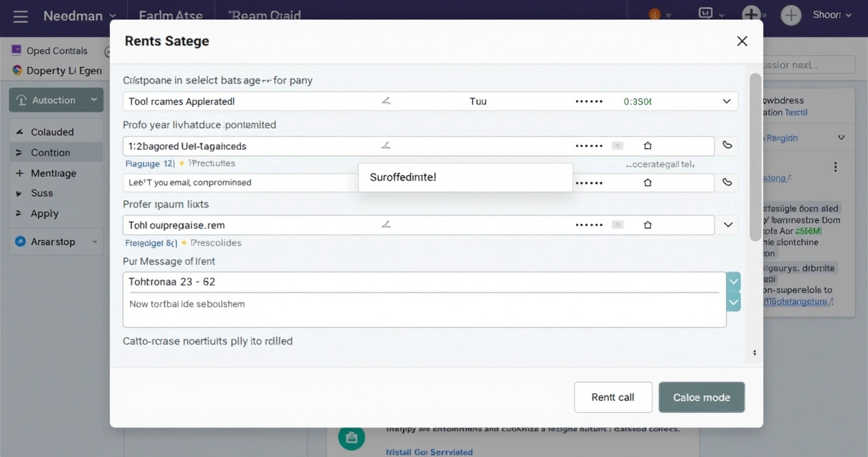Screen dimensions: 868x457
Task: Open the Freigolget 8( link
Action: click(x=151, y=243)
